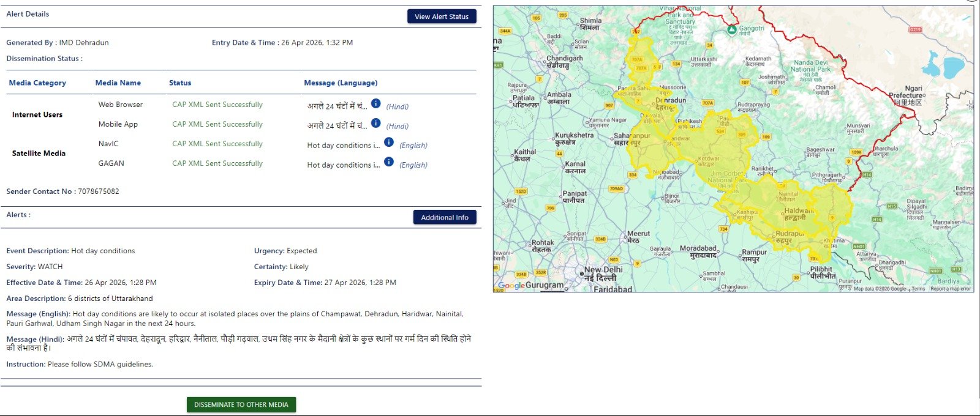The height and width of the screenshot is (416, 980).
Task: Open info icon for Mobile App message
Action: (x=376, y=124)
